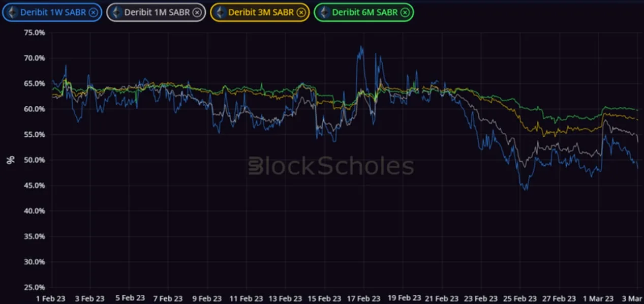Remove the Deribit 6M SABR series
The height and width of the screenshot is (304, 644).
(405, 13)
